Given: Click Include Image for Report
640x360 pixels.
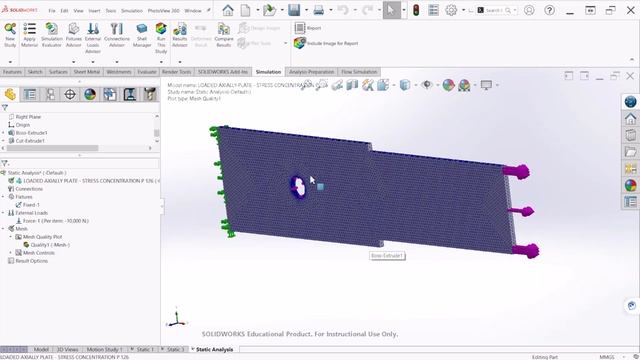Looking at the screenshot, I should [x=326, y=43].
